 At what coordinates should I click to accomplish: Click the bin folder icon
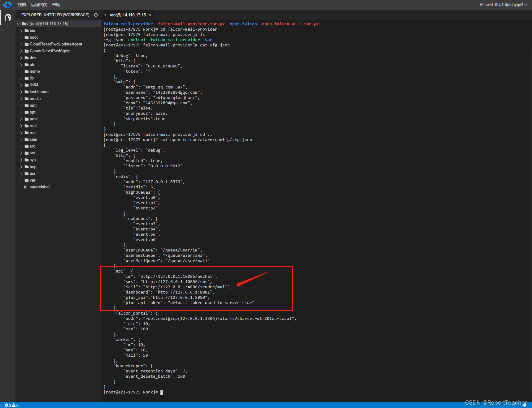tap(27, 31)
